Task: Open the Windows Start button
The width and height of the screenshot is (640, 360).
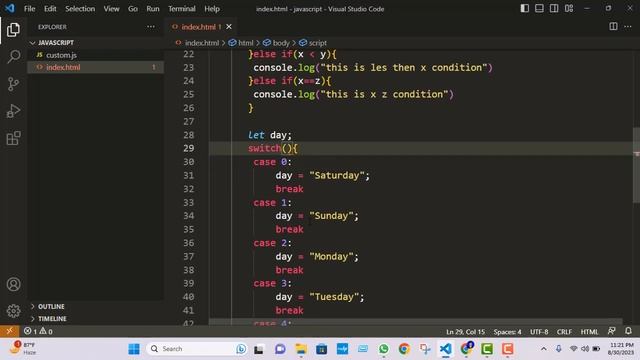Action: 134,349
